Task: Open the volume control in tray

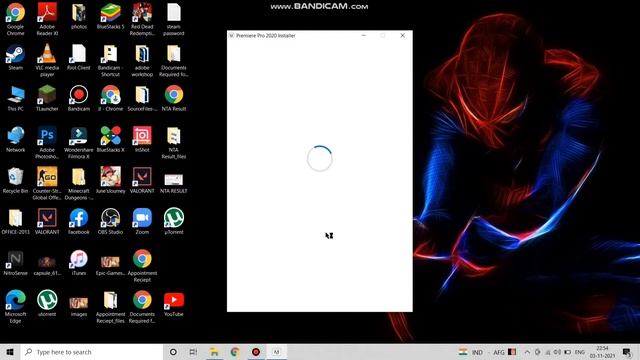Action: coord(557,352)
